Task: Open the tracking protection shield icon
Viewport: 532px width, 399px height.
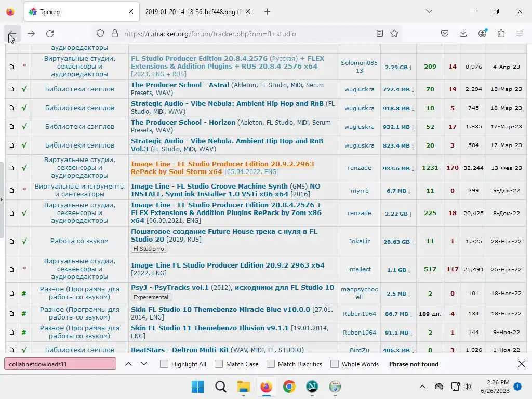Action: 100,34
